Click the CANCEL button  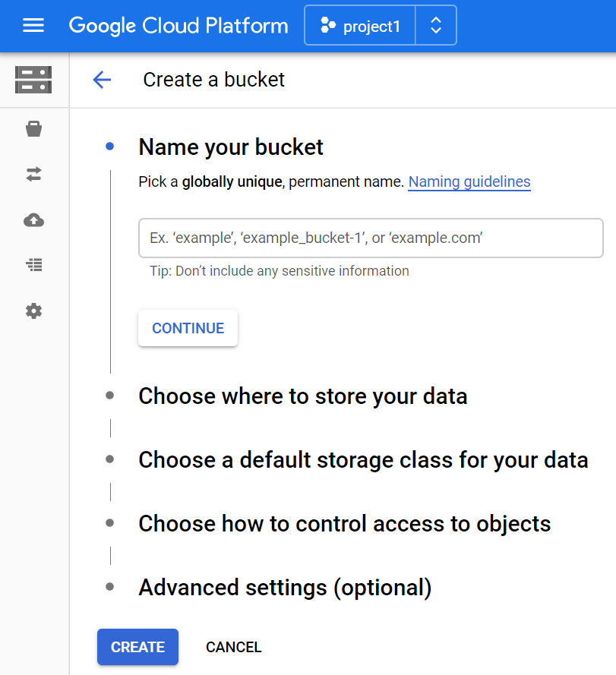pyautogui.click(x=233, y=647)
